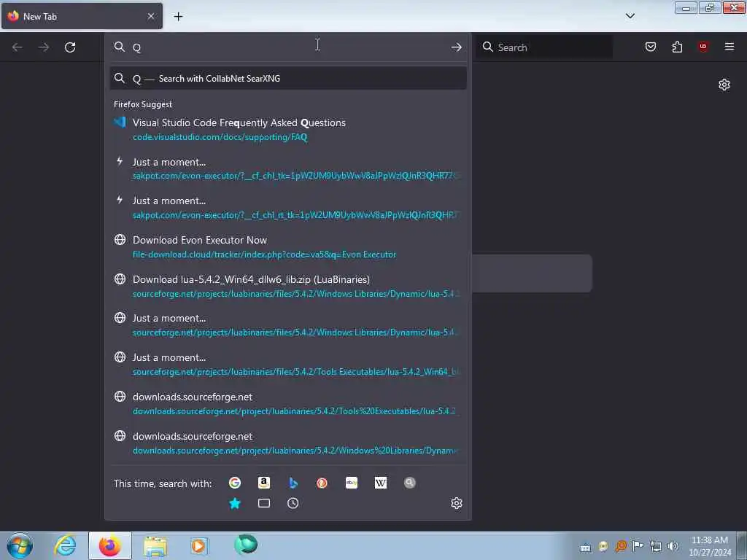747x560 pixels.
Task: Open the Extensions puzzle icon
Action: (677, 47)
